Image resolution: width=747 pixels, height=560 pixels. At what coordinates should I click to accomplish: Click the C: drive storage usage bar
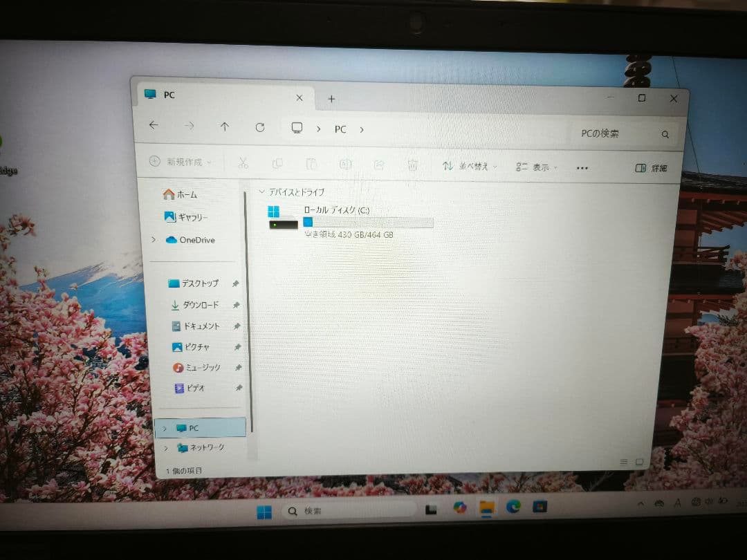(368, 223)
